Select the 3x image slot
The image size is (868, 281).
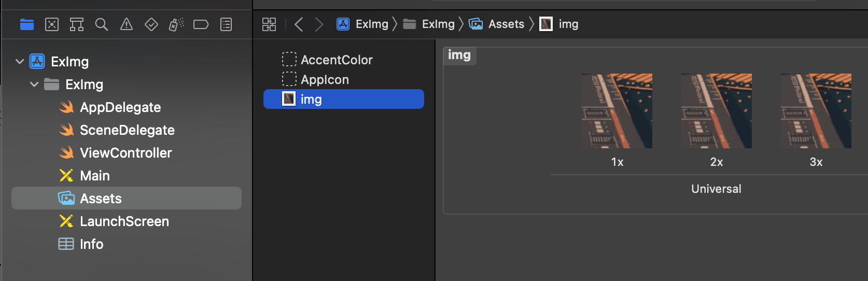(816, 111)
